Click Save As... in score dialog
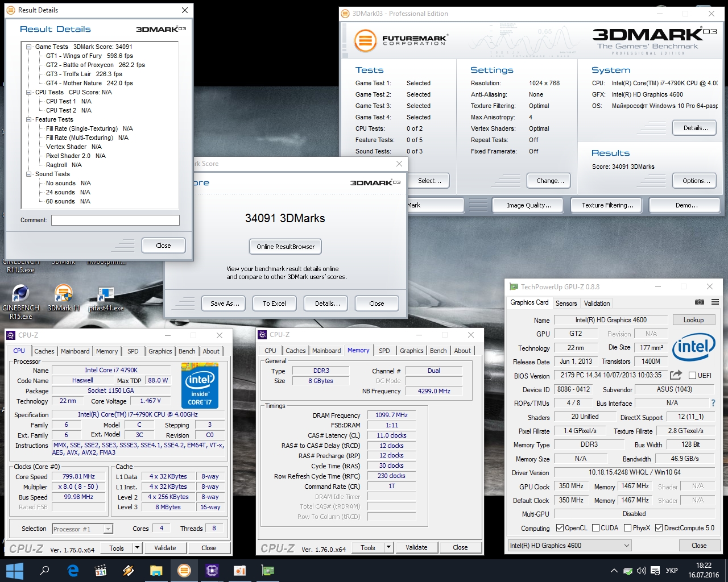The width and height of the screenshot is (728, 582). 224,304
